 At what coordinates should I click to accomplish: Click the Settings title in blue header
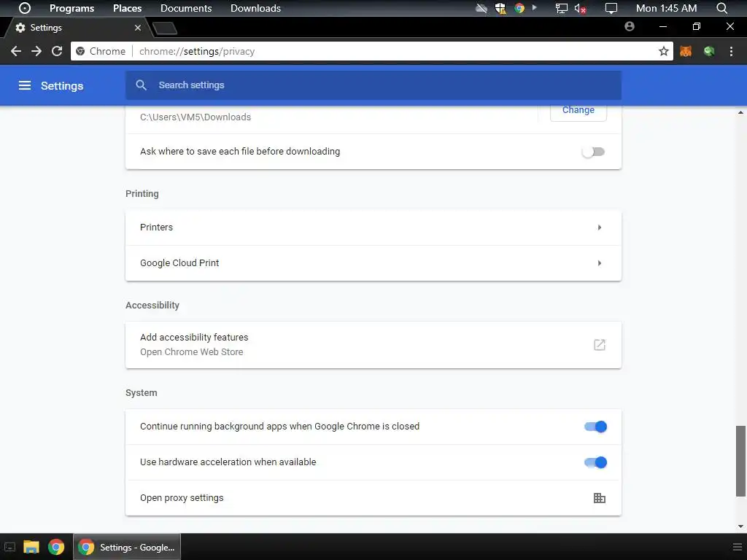[62, 86]
